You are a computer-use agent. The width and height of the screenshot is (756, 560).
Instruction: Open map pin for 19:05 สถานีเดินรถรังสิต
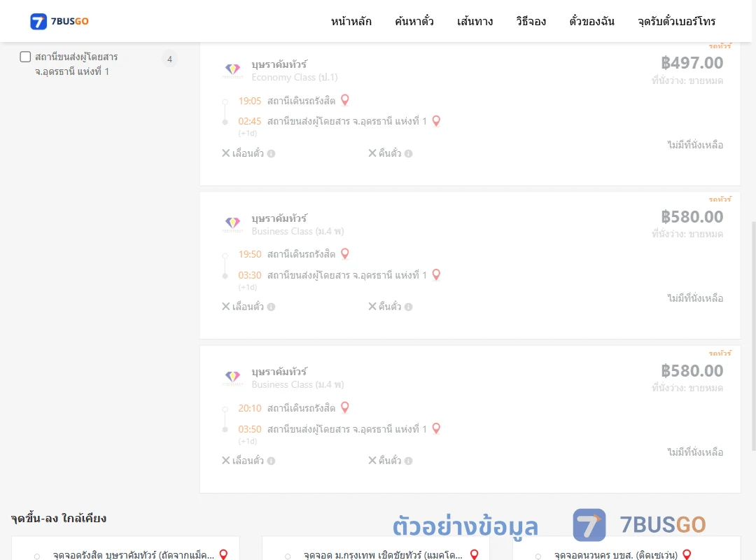click(344, 100)
